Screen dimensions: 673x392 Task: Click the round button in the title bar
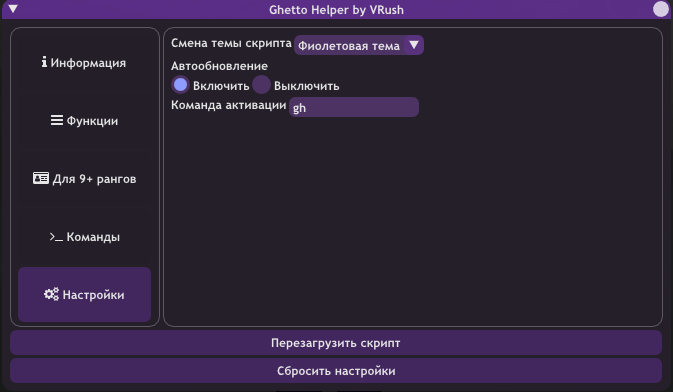click(661, 9)
